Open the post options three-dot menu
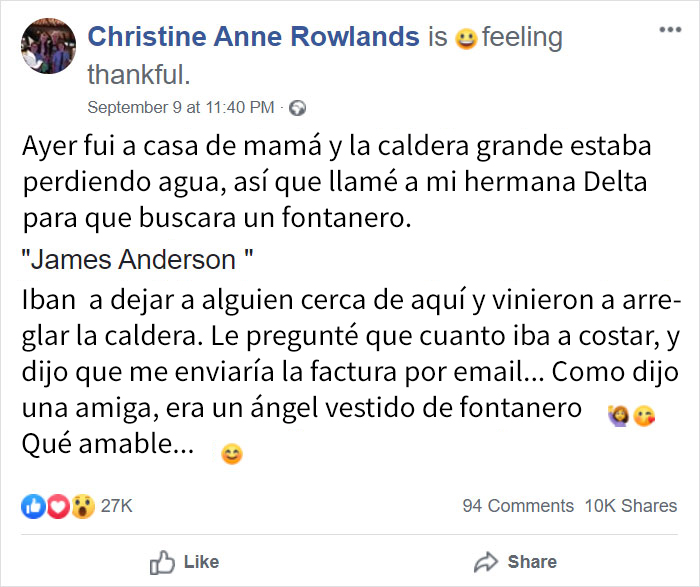700x587 pixels. tap(668, 28)
